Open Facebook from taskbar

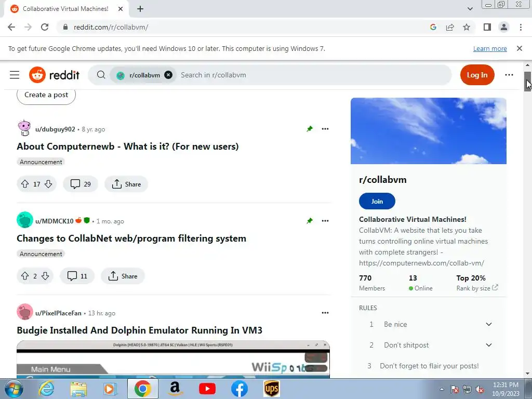click(x=239, y=389)
